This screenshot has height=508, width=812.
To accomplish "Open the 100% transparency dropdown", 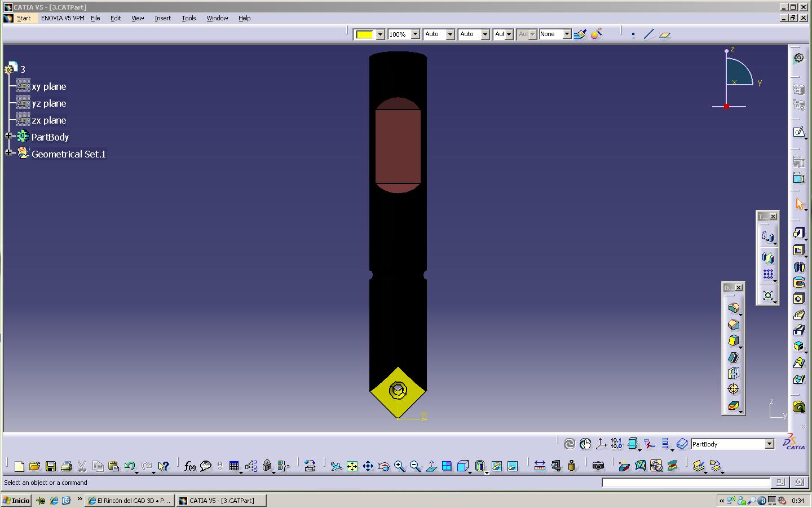I will coord(416,34).
